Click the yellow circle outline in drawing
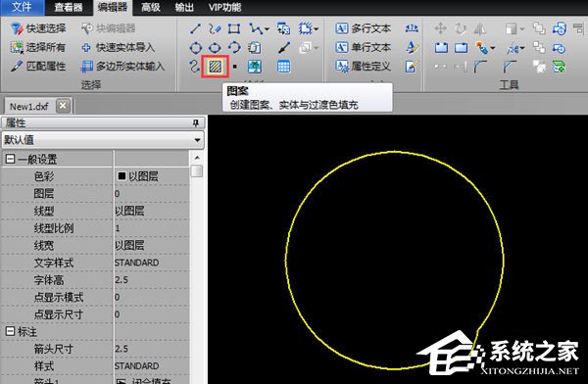This screenshot has width=588, height=384. point(395,152)
